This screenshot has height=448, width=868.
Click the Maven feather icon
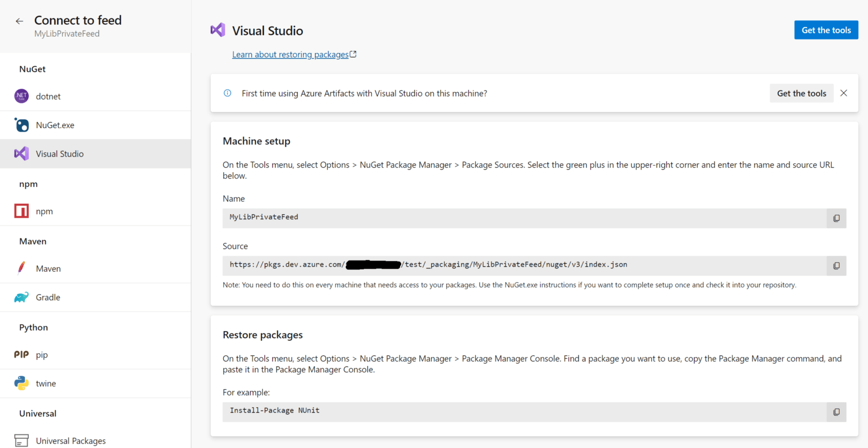click(21, 268)
